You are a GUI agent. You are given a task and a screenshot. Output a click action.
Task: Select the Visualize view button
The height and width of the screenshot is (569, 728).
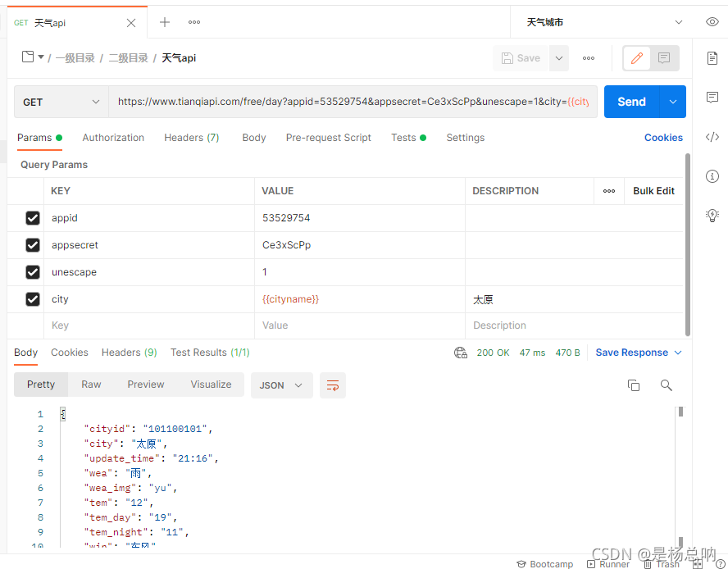211,385
